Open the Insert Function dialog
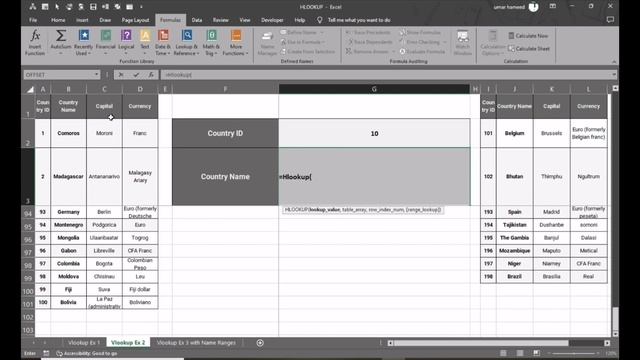 35,42
